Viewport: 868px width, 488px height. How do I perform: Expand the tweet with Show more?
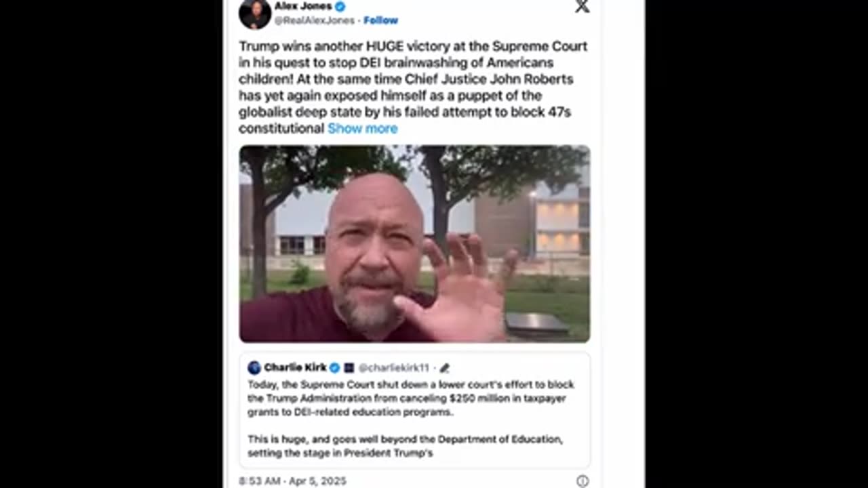click(362, 128)
